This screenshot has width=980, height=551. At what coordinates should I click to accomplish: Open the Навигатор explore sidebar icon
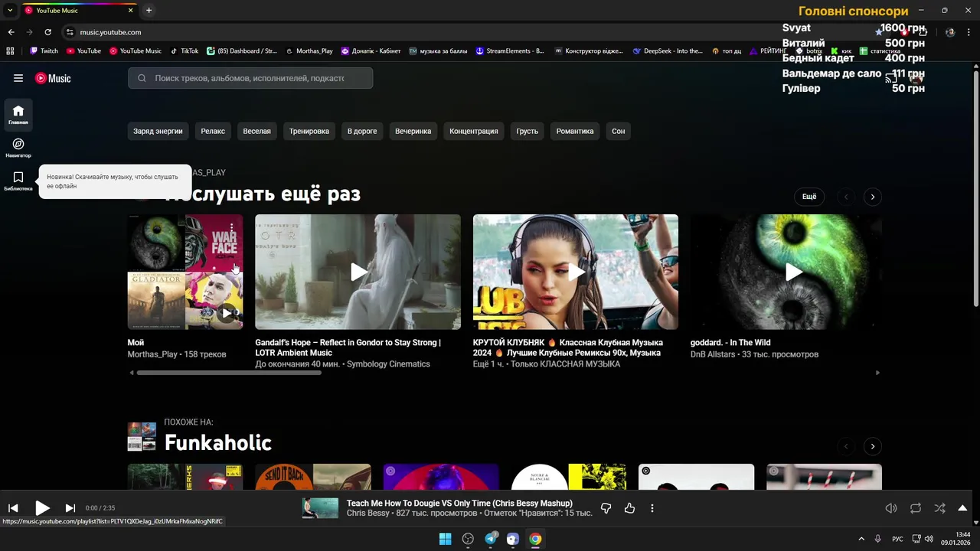point(18,148)
